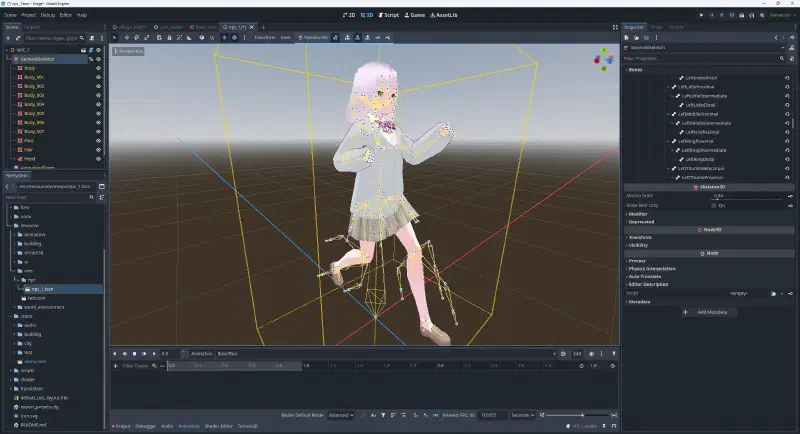The image size is (800, 434).
Task: Open the Seconds time unit dropdown
Action: [522, 415]
